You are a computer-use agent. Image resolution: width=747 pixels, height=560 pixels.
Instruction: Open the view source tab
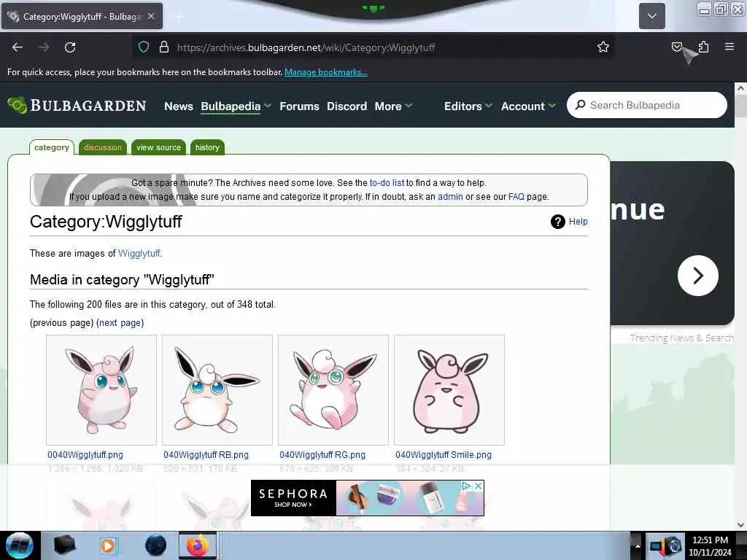pos(158,147)
